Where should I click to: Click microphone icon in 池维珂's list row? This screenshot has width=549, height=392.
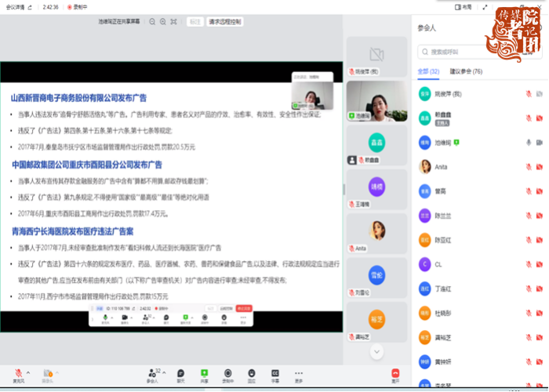pos(529,143)
